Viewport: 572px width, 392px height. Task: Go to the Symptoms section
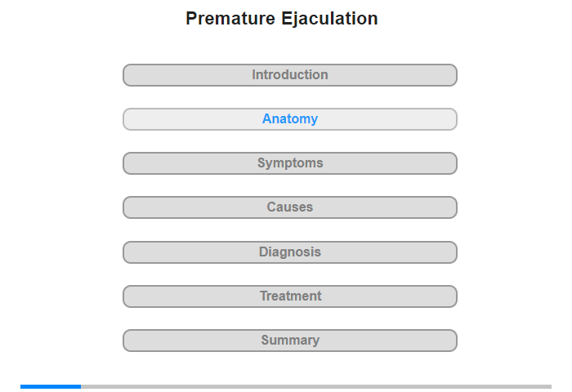289,163
